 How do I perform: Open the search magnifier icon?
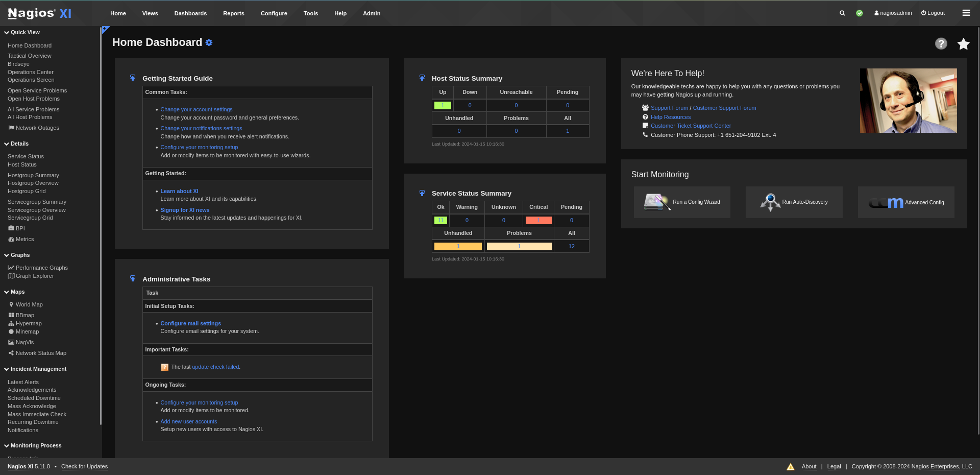(x=842, y=13)
